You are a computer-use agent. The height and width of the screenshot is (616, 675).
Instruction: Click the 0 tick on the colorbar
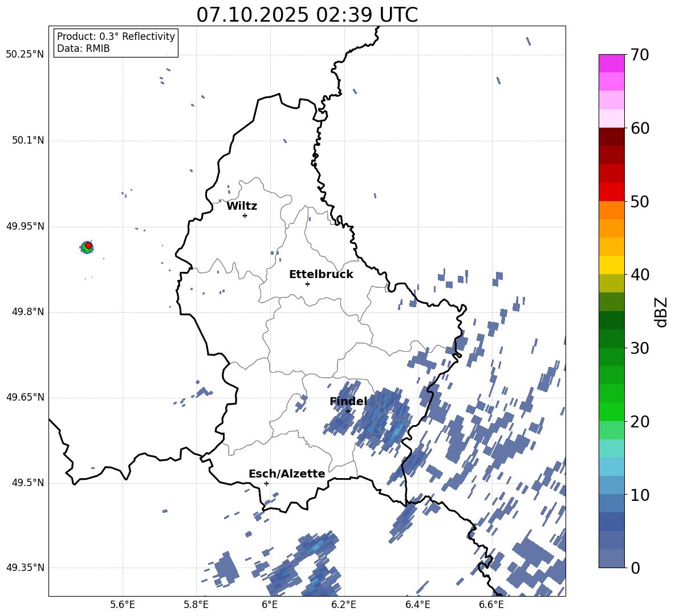pyautogui.click(x=635, y=568)
